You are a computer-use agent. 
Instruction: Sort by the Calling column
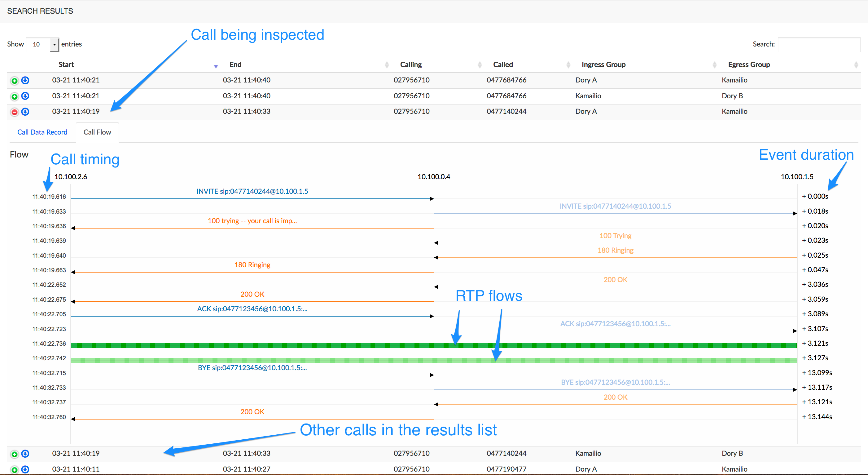coord(411,64)
